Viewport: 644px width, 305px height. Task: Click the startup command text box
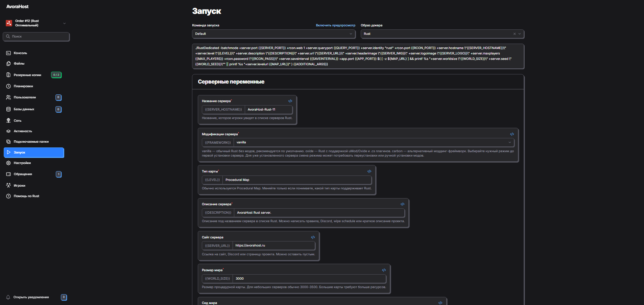(358, 56)
